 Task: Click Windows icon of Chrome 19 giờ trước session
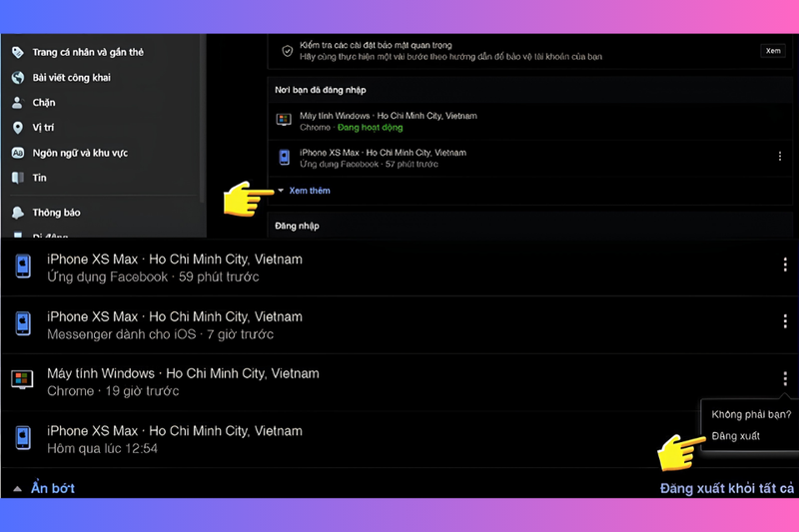coord(22,379)
